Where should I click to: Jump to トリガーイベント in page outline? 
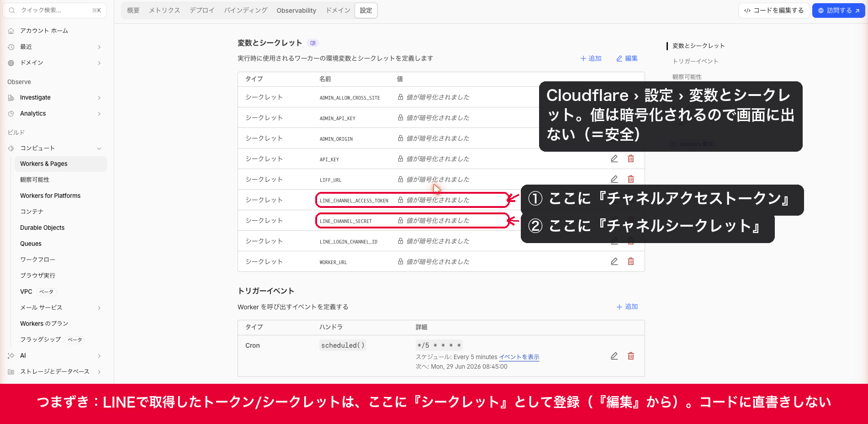[695, 61]
